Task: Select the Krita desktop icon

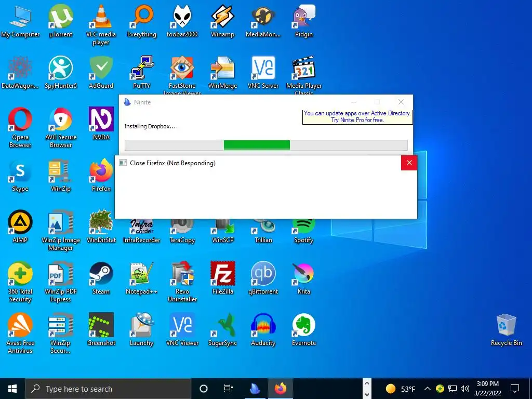Action: (303, 277)
